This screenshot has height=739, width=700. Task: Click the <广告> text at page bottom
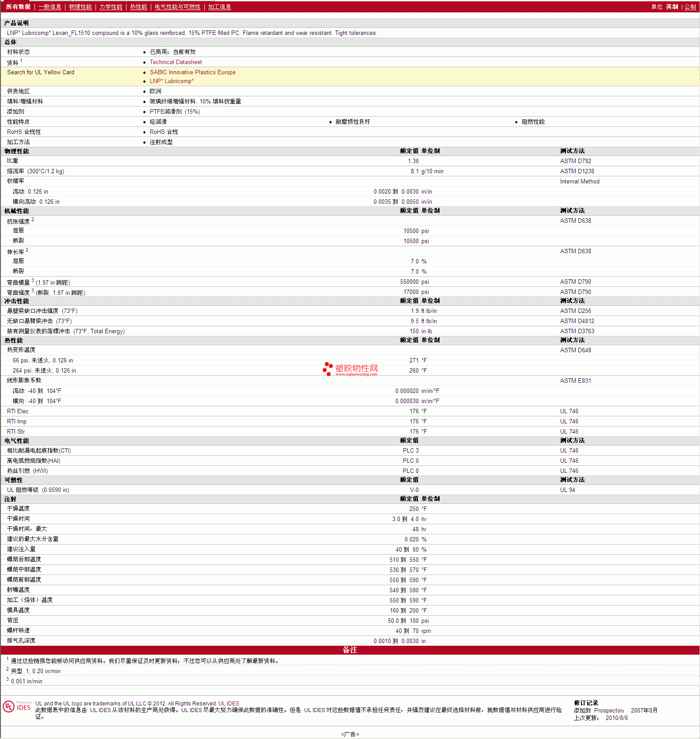click(350, 735)
